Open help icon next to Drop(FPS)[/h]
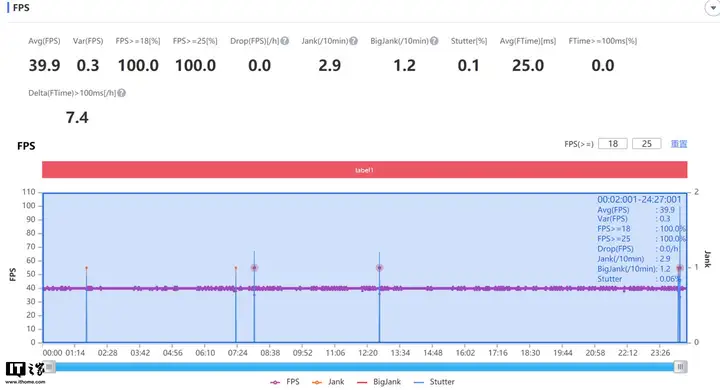 point(285,41)
